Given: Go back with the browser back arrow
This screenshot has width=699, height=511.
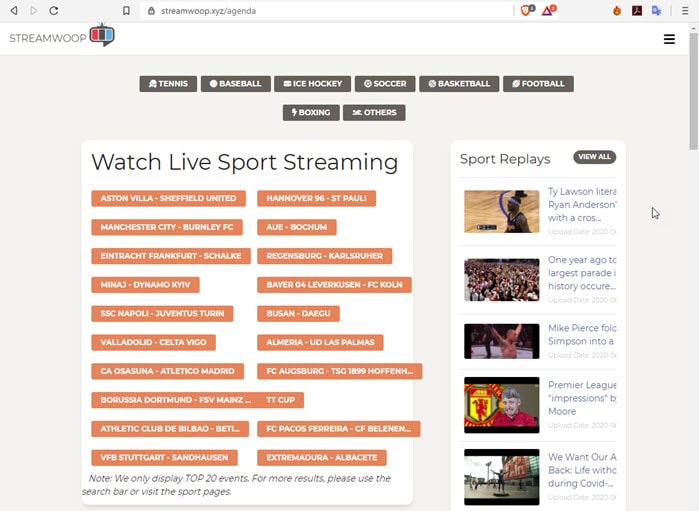Looking at the screenshot, I should pyautogui.click(x=14, y=11).
